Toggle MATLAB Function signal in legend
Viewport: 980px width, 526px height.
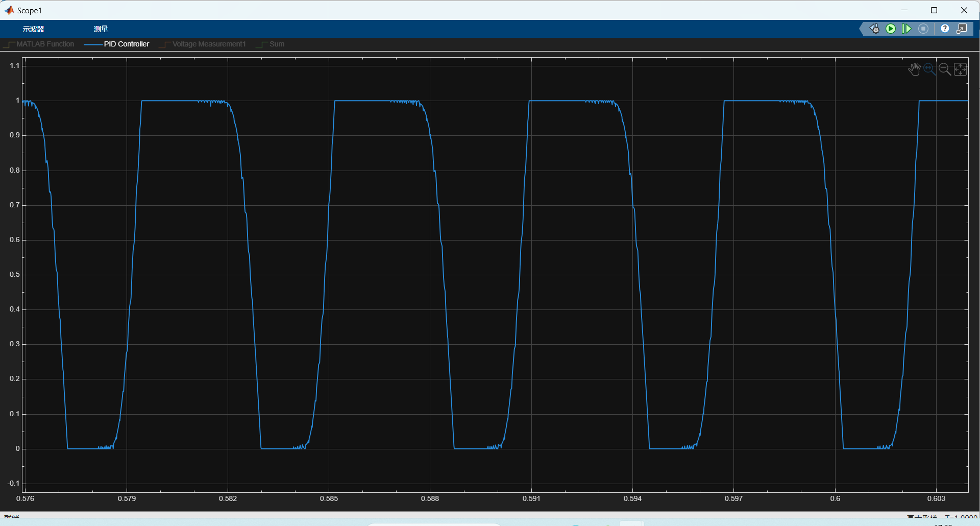pyautogui.click(x=39, y=44)
